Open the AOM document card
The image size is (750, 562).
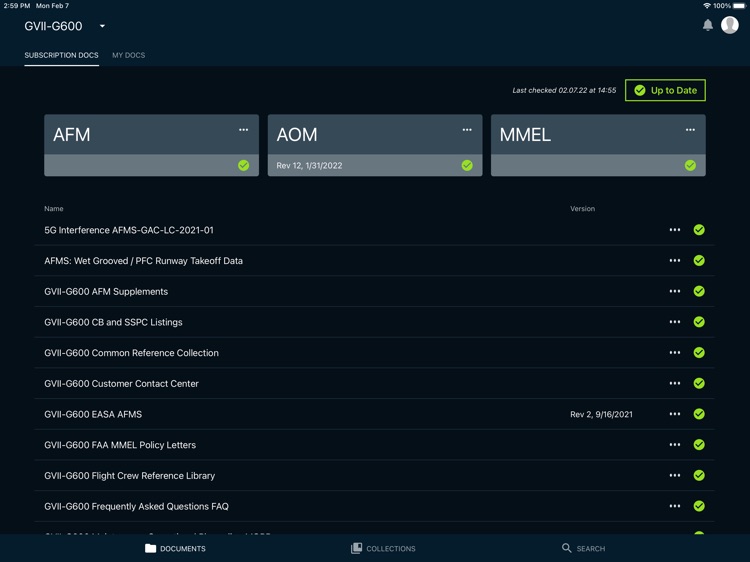coord(375,145)
